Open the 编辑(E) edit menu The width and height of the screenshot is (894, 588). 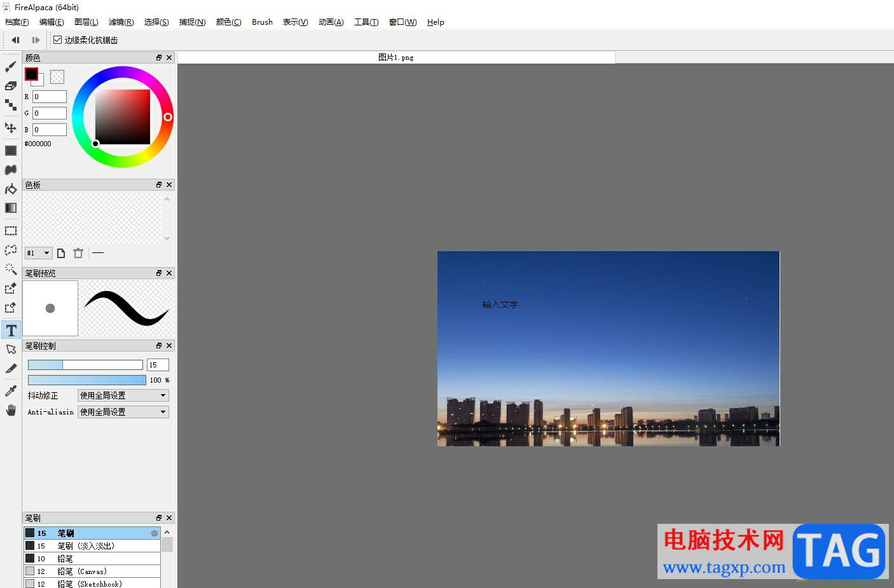pos(52,22)
